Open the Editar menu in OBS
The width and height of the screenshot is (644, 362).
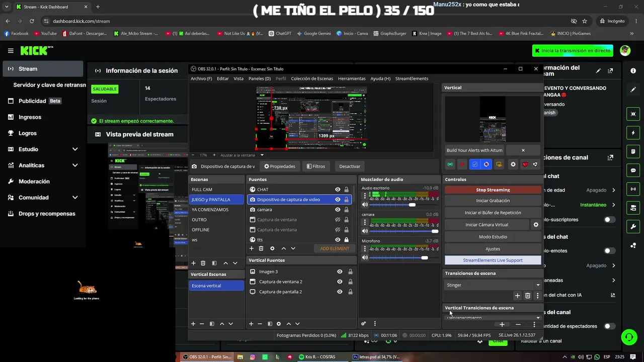point(223,78)
